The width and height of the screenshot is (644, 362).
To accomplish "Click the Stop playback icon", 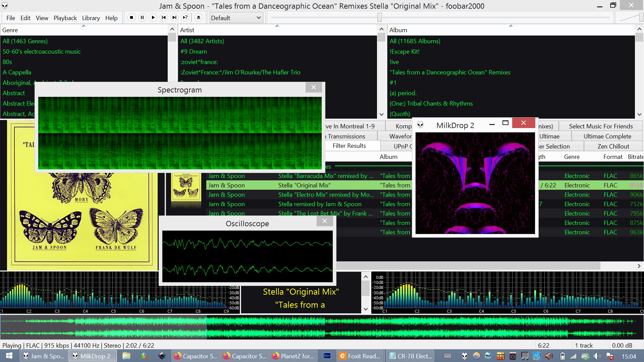I will click(x=131, y=17).
